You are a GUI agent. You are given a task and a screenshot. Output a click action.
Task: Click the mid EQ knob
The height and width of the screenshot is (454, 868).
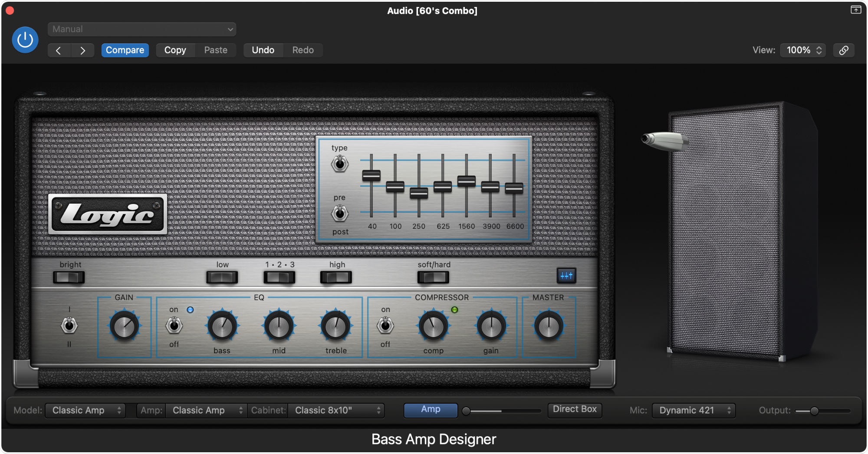click(x=279, y=326)
